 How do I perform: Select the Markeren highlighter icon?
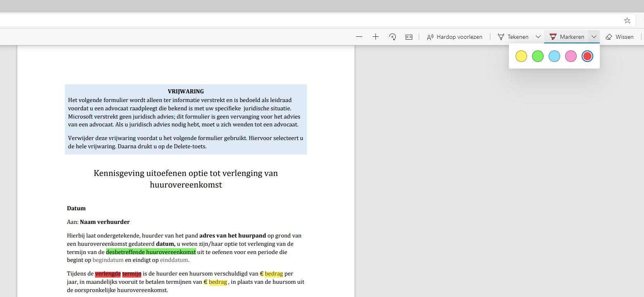tap(554, 36)
